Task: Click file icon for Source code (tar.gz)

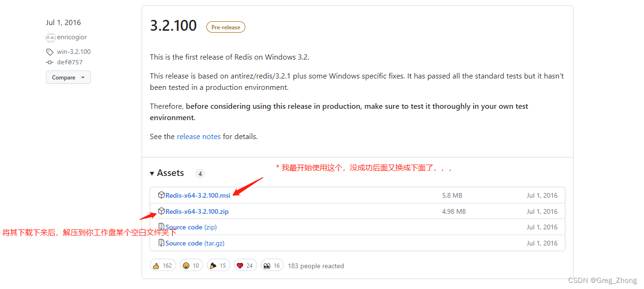Action: point(161,243)
